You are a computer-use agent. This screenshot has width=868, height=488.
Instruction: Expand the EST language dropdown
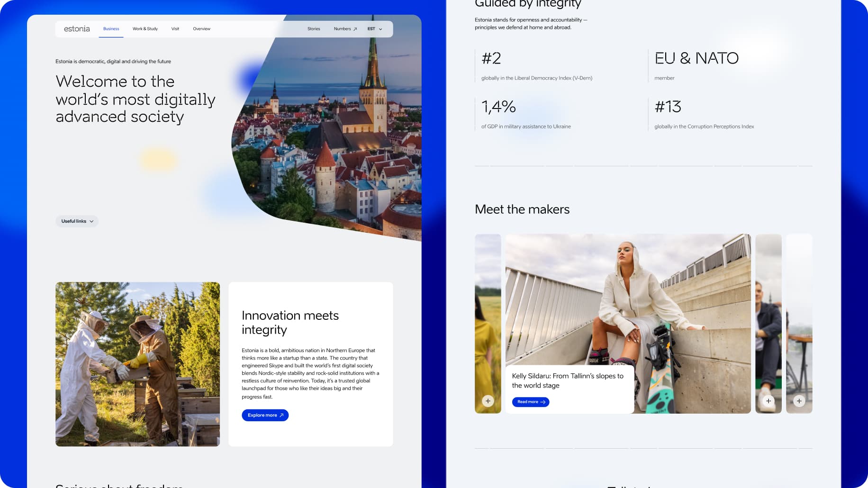click(x=374, y=29)
